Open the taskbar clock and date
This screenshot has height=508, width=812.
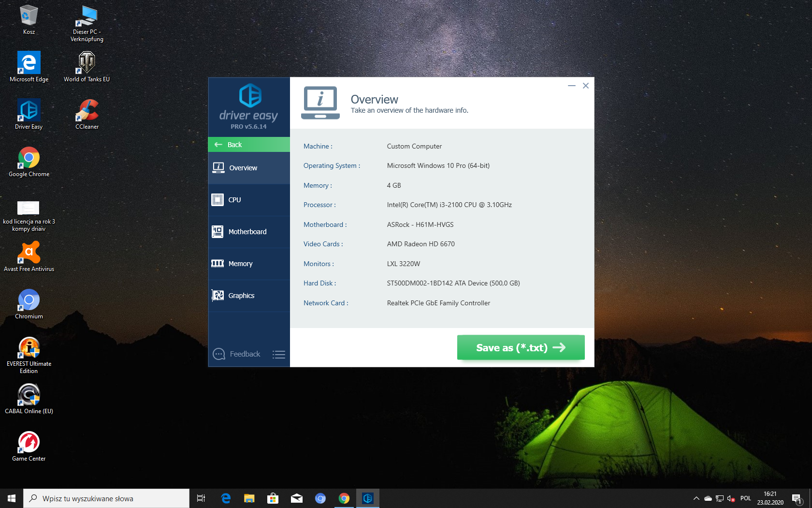point(770,498)
